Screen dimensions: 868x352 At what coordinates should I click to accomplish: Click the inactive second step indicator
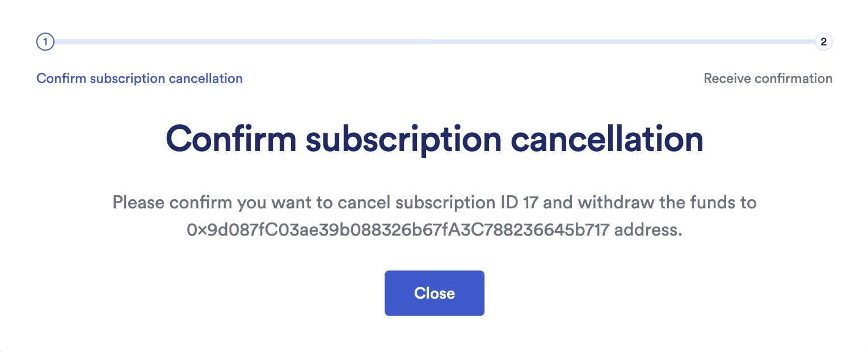pos(823,41)
